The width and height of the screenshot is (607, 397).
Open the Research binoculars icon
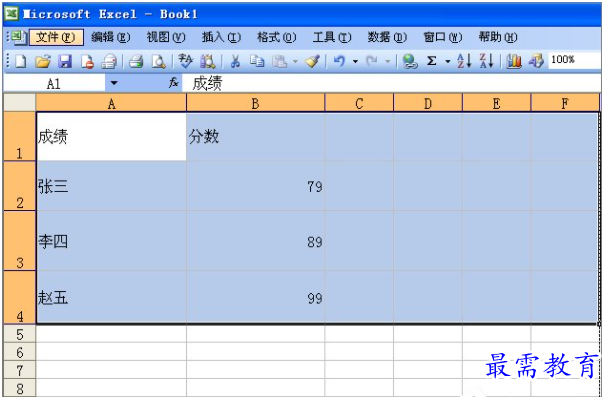pyautogui.click(x=208, y=61)
